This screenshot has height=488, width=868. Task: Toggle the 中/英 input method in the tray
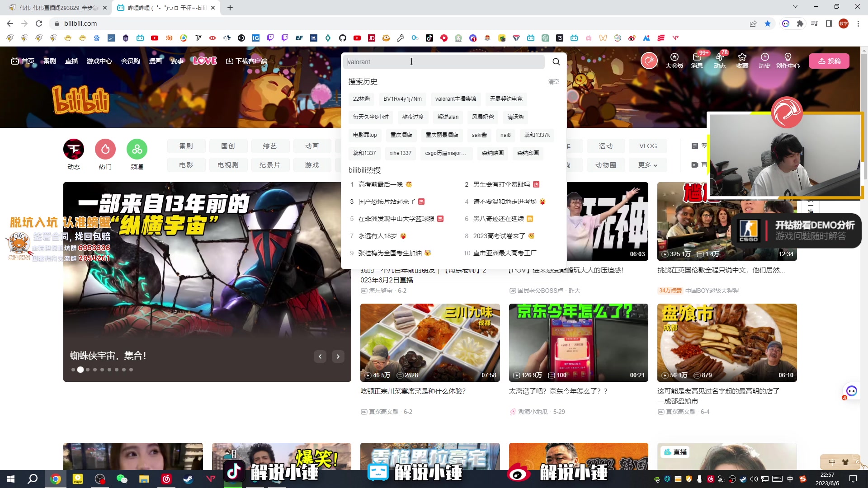790,479
